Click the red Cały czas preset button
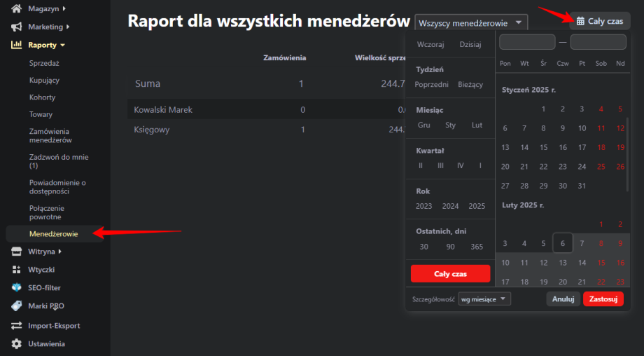Image resolution: width=644 pixels, height=356 pixels. (449, 273)
